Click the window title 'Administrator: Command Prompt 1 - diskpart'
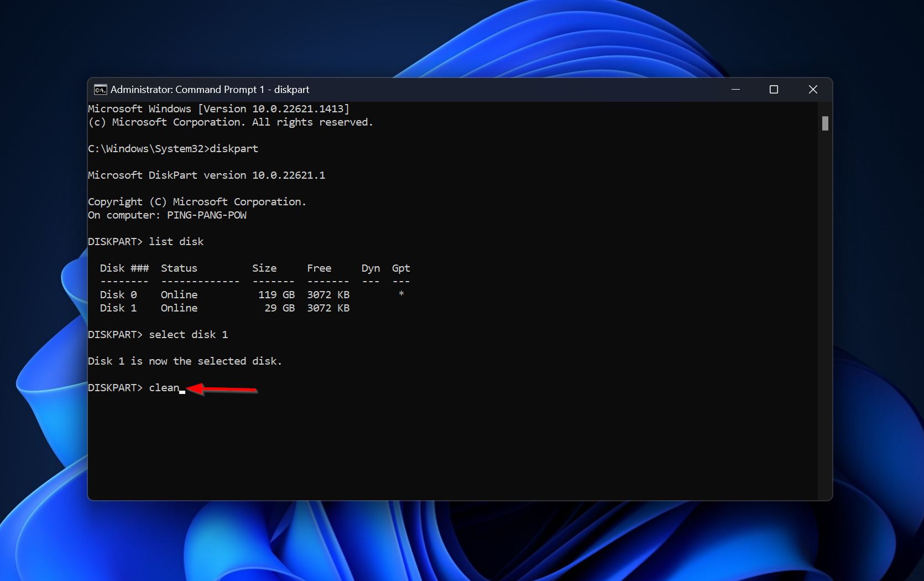 210,90
